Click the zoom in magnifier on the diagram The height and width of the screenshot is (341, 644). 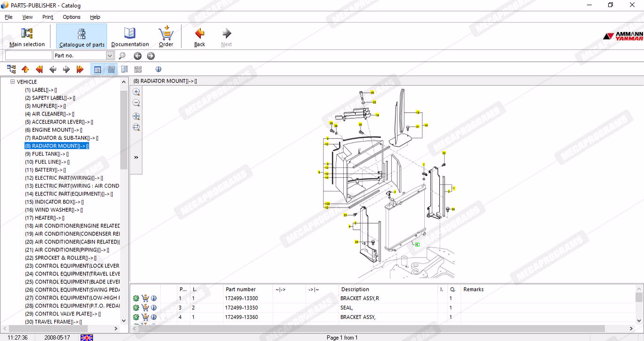136,92
